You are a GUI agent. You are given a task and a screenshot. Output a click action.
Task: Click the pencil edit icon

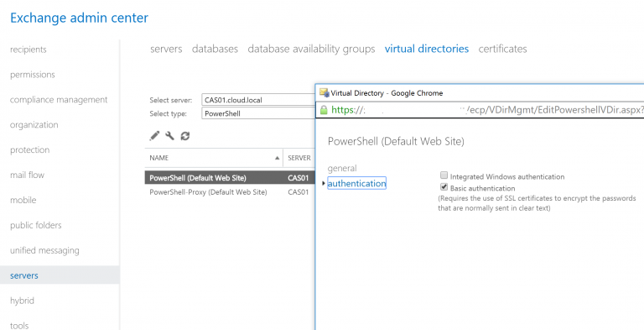tap(154, 135)
